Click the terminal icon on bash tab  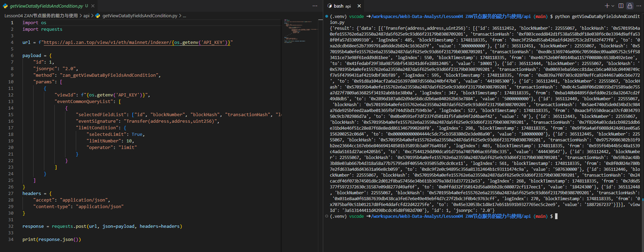[328, 5]
